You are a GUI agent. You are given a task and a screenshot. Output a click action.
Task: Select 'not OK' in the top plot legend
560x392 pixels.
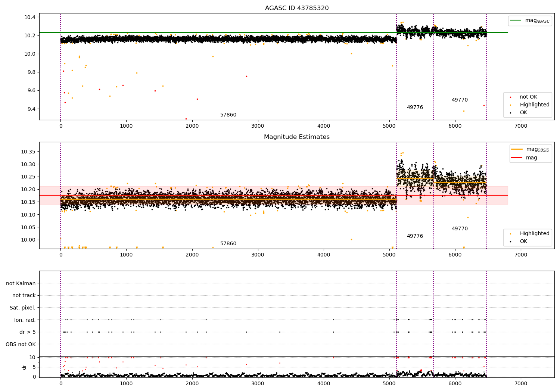pos(528,97)
